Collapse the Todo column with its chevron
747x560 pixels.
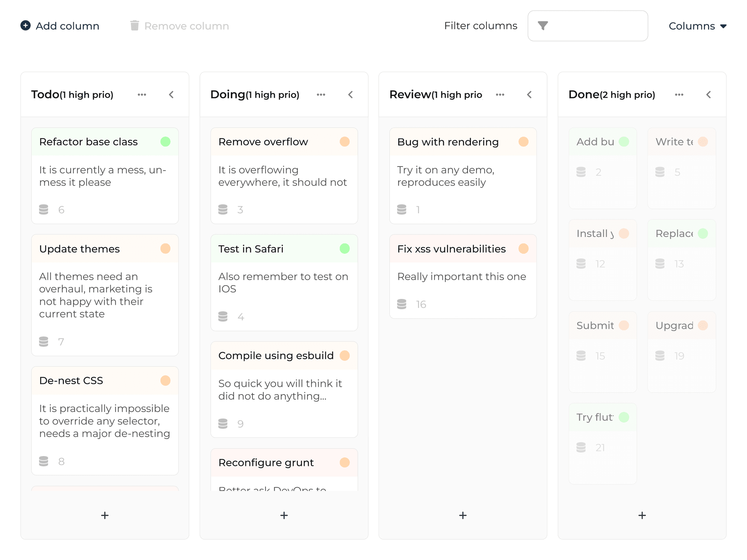click(x=171, y=94)
